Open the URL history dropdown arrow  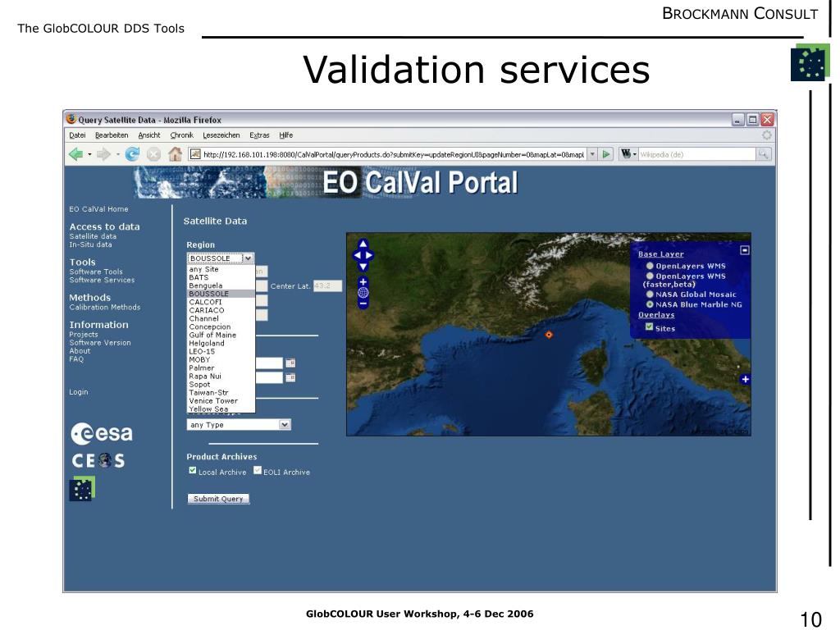(x=592, y=154)
